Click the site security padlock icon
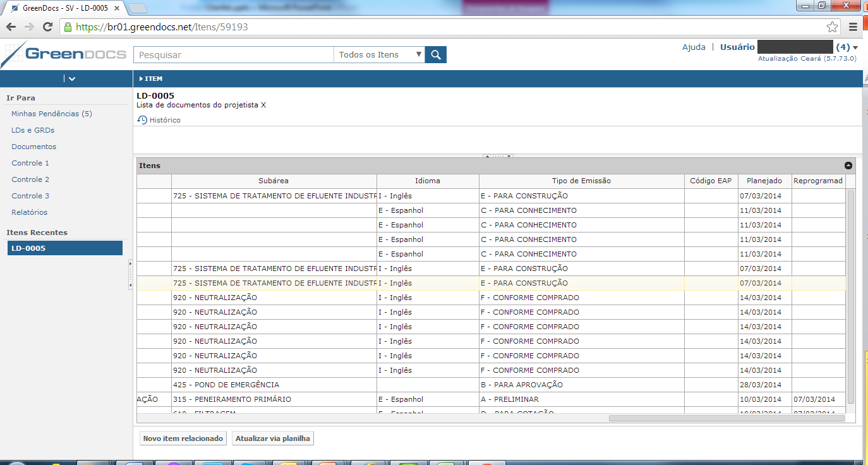868x465 pixels. click(67, 27)
